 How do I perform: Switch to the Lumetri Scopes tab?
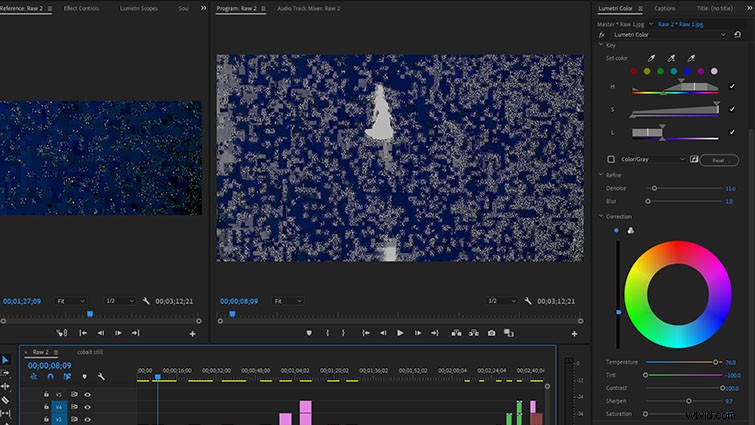pyautogui.click(x=139, y=8)
